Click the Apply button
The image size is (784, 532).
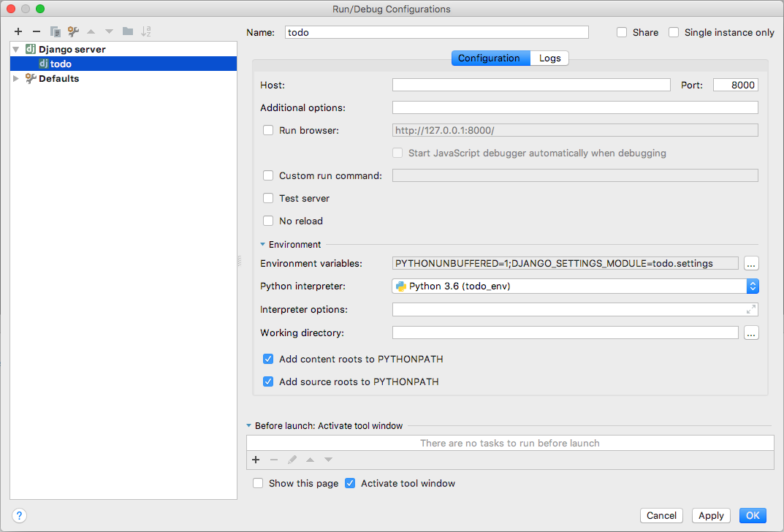click(711, 515)
